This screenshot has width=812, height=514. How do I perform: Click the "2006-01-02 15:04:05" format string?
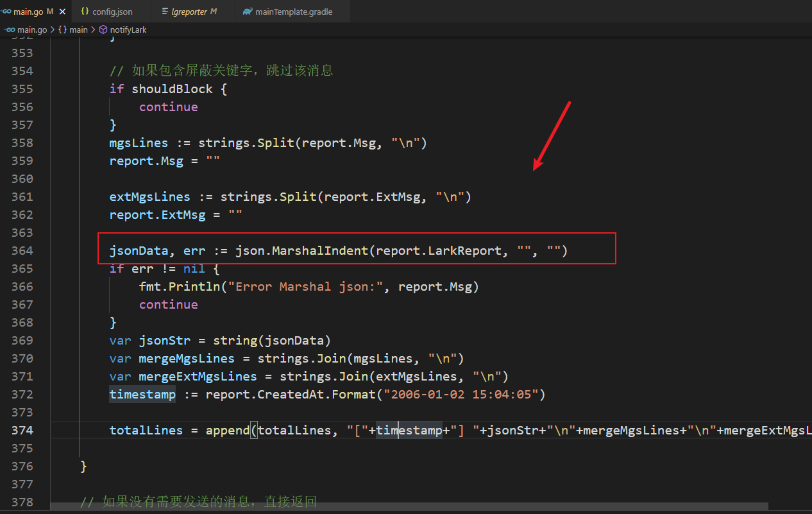(460, 394)
